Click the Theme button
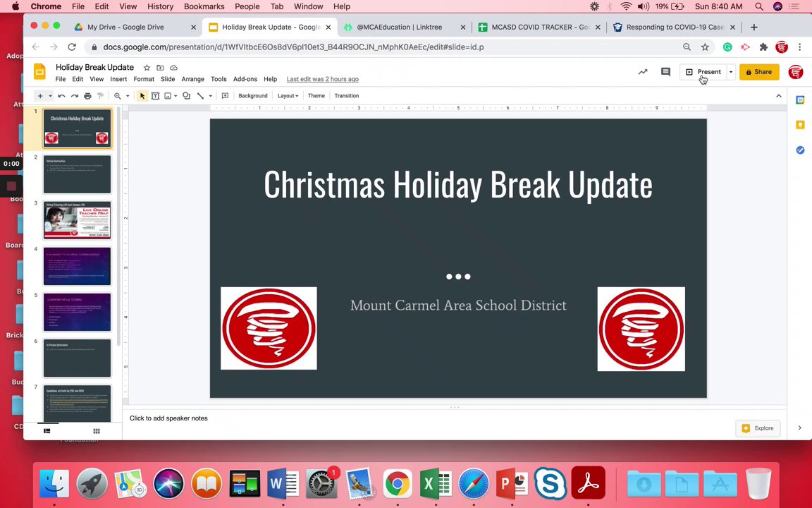Viewport: 812px width, 508px height. pos(316,96)
